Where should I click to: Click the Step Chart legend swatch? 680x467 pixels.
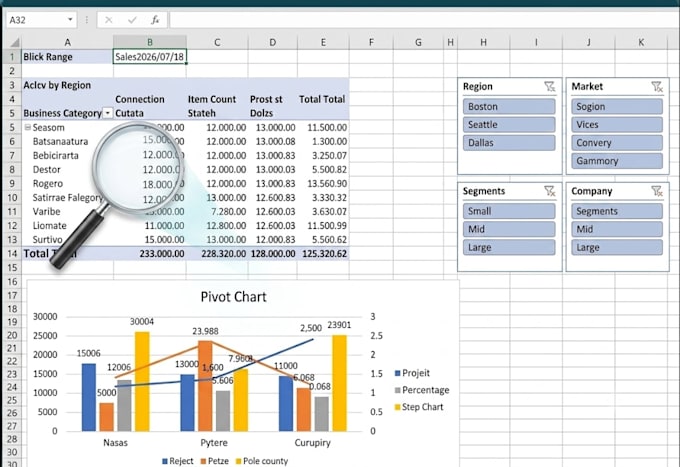397,407
